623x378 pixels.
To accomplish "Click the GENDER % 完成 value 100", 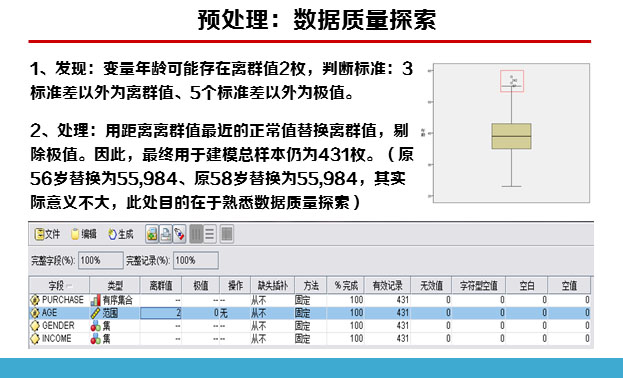I will point(356,326).
